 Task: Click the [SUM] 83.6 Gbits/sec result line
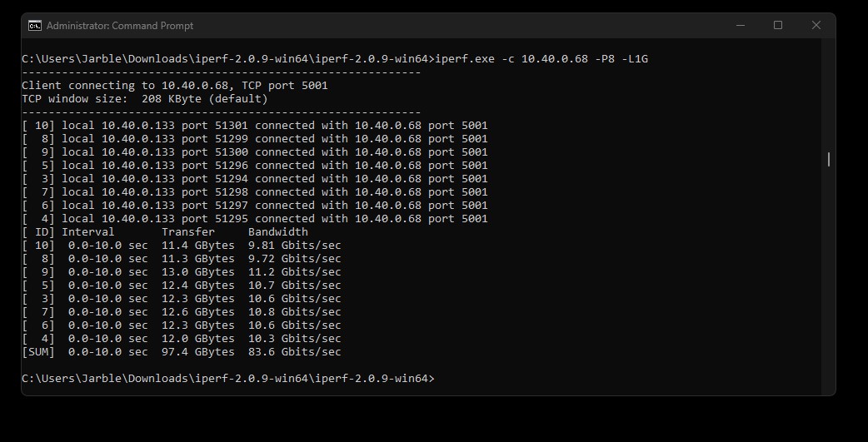182,352
